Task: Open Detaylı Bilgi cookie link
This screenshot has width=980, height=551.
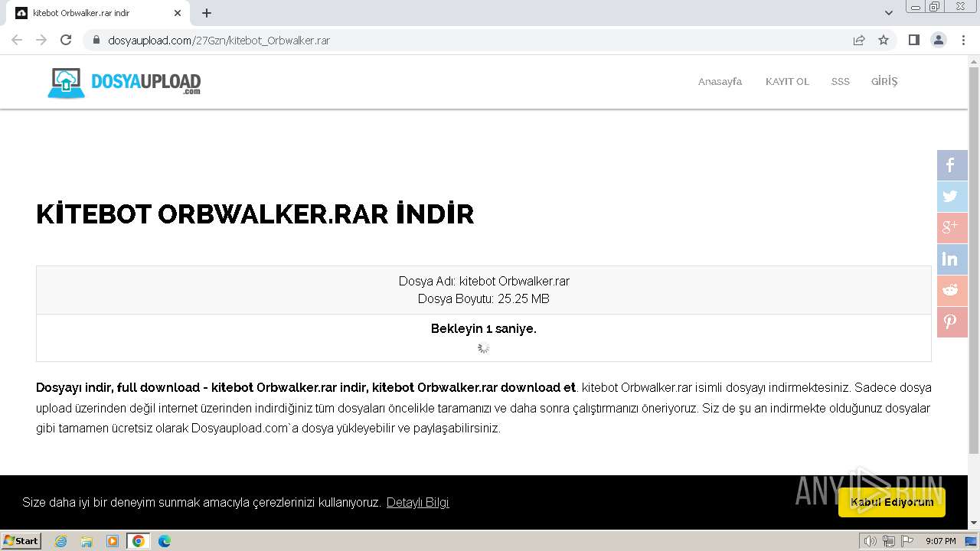Action: 417,503
